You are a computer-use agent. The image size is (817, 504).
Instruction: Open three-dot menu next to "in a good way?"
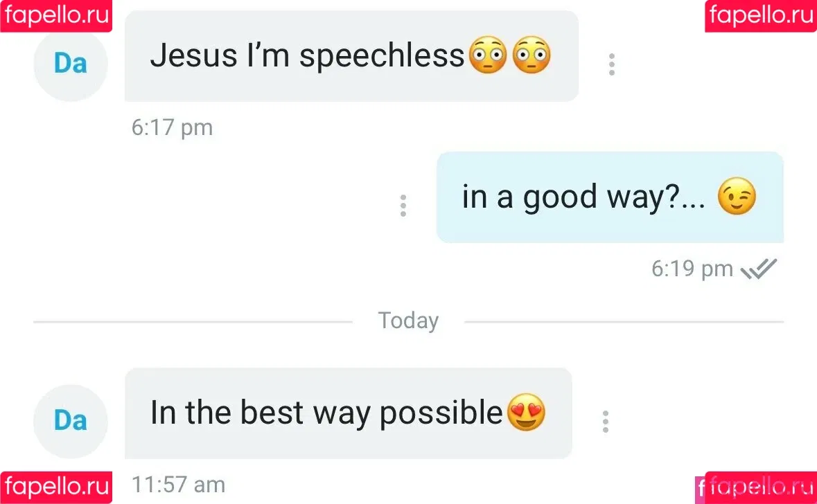[x=403, y=206]
